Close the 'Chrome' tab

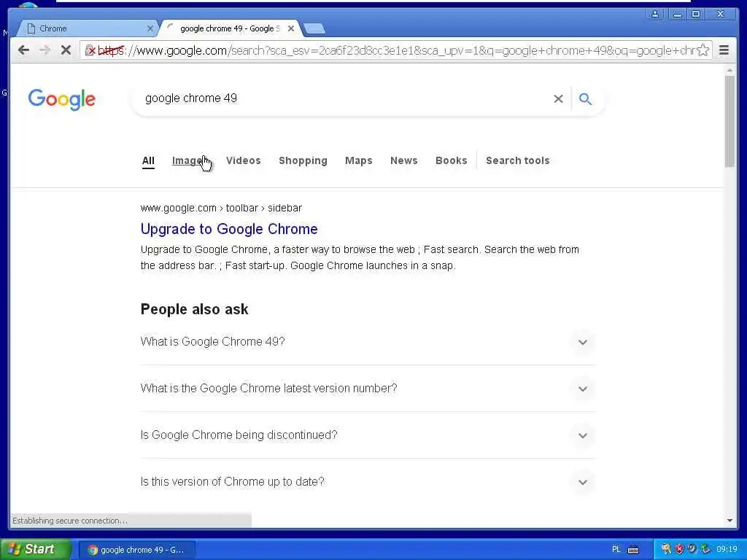tap(150, 28)
